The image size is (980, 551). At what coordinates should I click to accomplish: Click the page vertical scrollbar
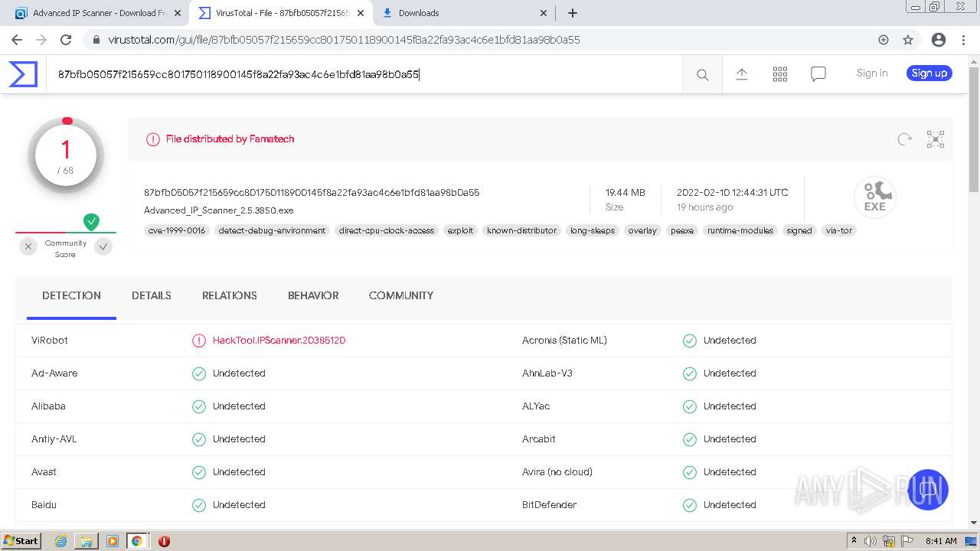point(974,130)
